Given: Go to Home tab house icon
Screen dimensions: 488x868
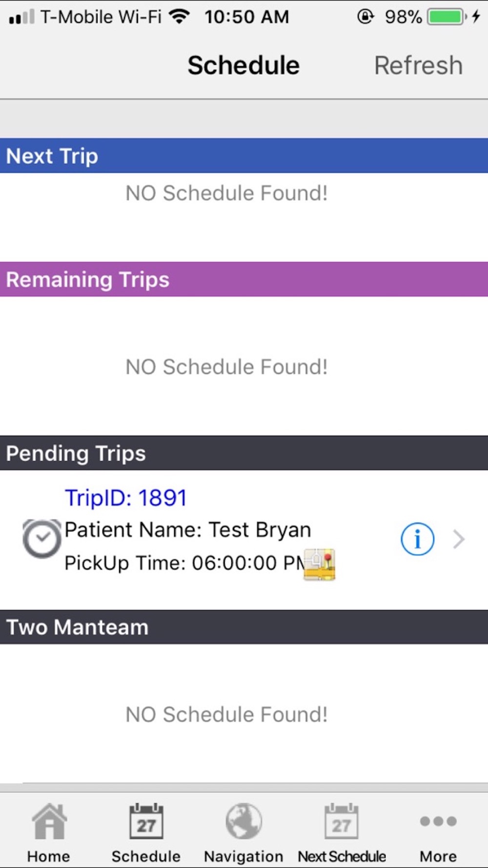Looking at the screenshot, I should tap(49, 821).
